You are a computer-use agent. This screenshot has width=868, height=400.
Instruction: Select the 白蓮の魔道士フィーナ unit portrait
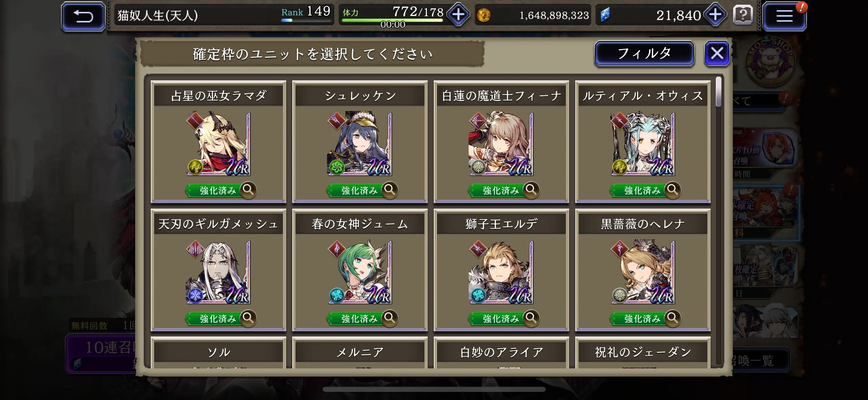coord(501,144)
